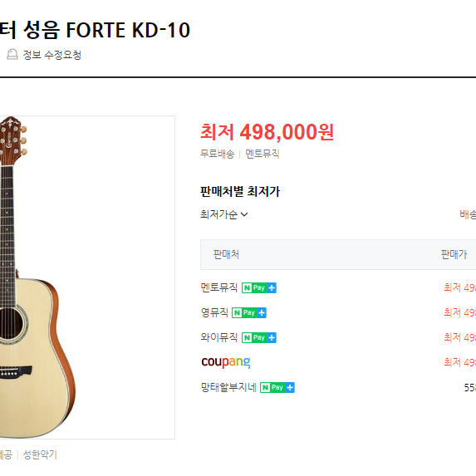
Task: Open the 성한악기 image provider link
Action: pos(40,454)
